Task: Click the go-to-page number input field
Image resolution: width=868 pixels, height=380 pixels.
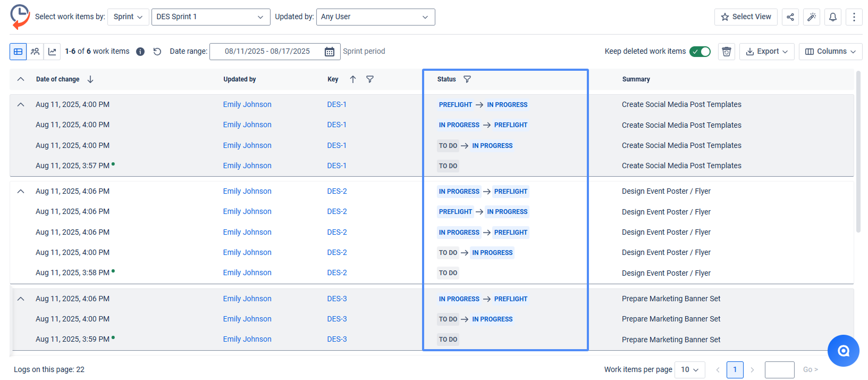Action: pos(779,369)
